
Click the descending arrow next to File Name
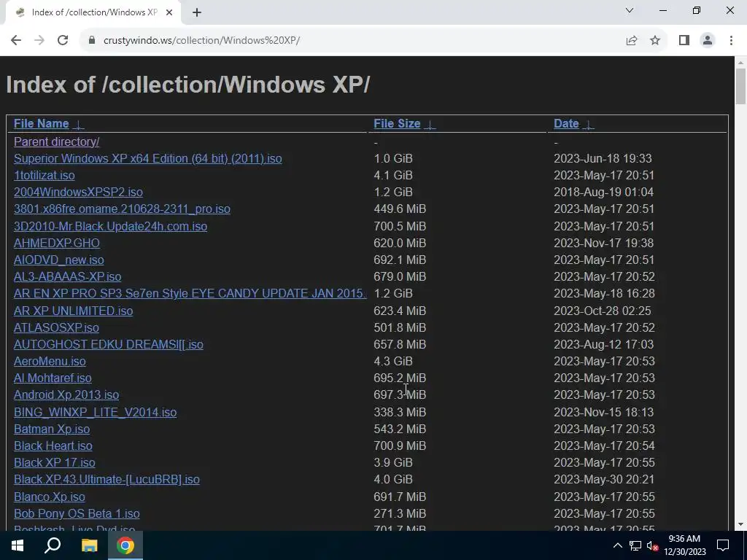pyautogui.click(x=79, y=124)
